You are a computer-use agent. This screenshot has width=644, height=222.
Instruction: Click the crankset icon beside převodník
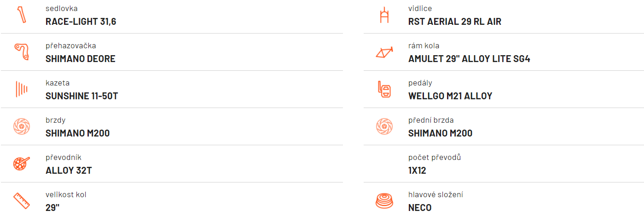click(x=22, y=163)
